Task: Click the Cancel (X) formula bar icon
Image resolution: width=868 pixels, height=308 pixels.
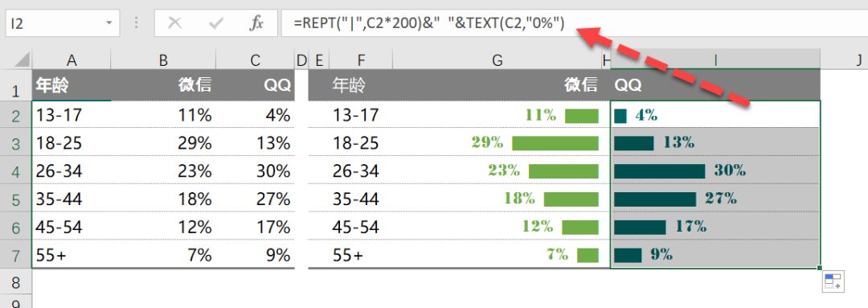Action: click(175, 24)
